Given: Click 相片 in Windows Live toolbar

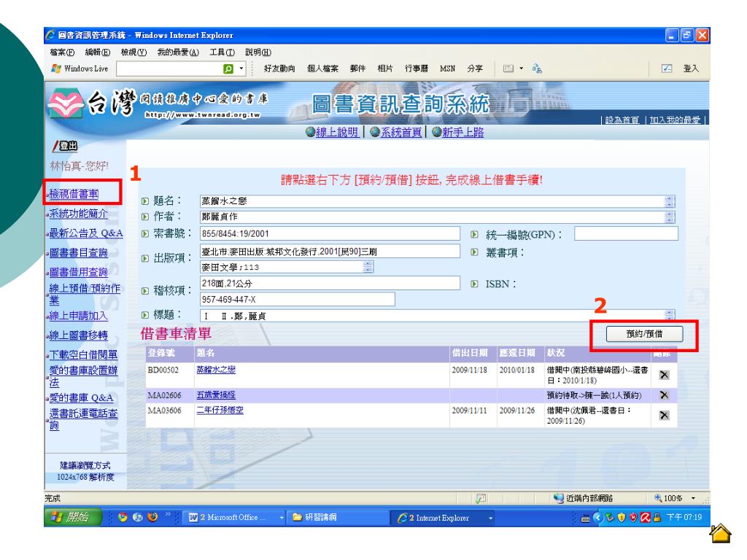Looking at the screenshot, I should (x=385, y=69).
